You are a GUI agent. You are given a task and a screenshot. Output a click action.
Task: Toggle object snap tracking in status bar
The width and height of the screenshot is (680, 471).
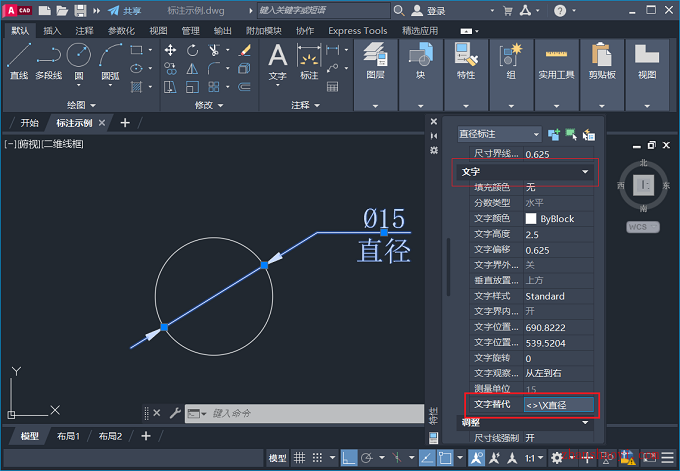pyautogui.click(x=427, y=458)
